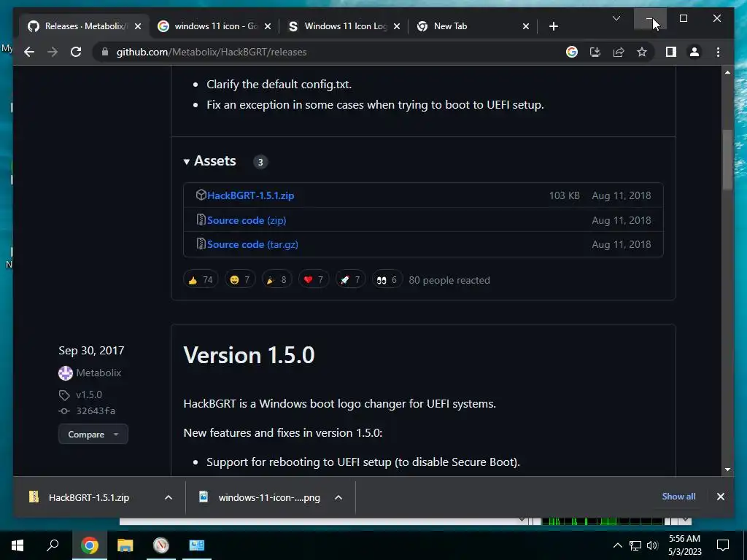Screen dimensions: 747x560
Task: View site info via the padlock icon
Action: pyautogui.click(x=105, y=52)
